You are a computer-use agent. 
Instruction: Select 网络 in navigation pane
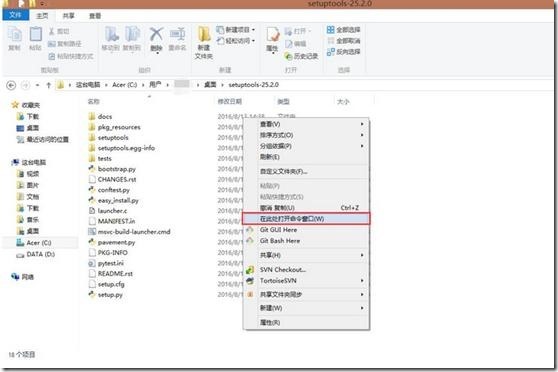[x=22, y=277]
